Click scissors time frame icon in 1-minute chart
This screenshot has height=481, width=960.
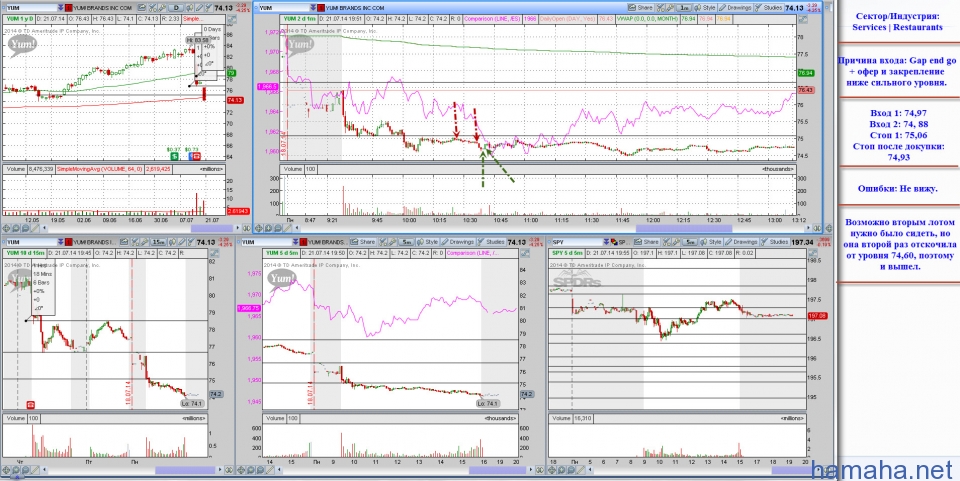coord(660,8)
